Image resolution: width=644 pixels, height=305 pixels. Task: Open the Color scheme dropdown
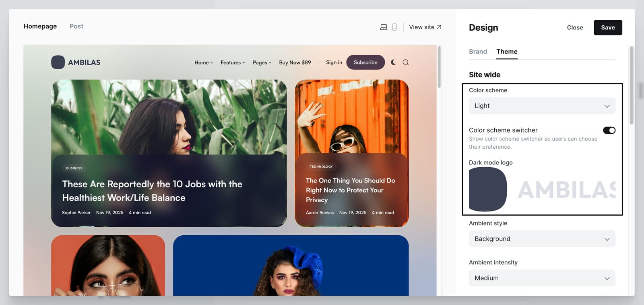[x=542, y=106]
